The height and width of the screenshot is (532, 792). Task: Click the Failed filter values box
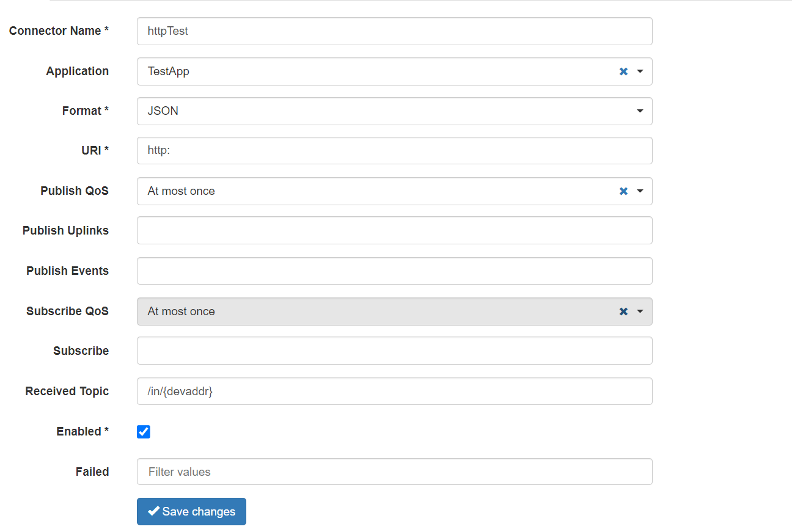tap(394, 472)
